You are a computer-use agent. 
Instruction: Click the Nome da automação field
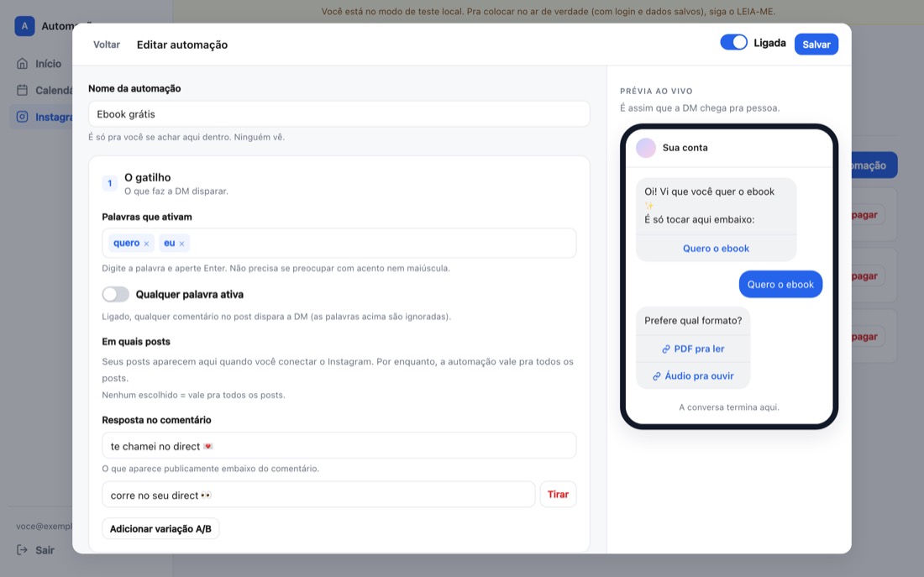339,113
